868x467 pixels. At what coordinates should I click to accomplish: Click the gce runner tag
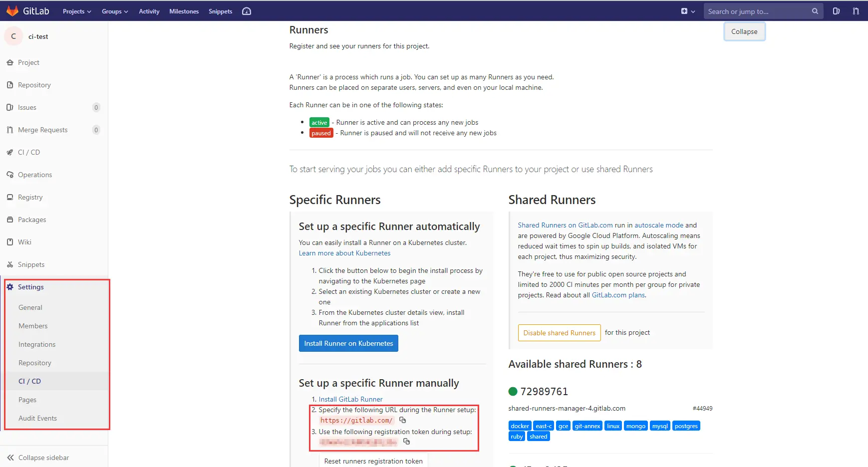pos(563,426)
